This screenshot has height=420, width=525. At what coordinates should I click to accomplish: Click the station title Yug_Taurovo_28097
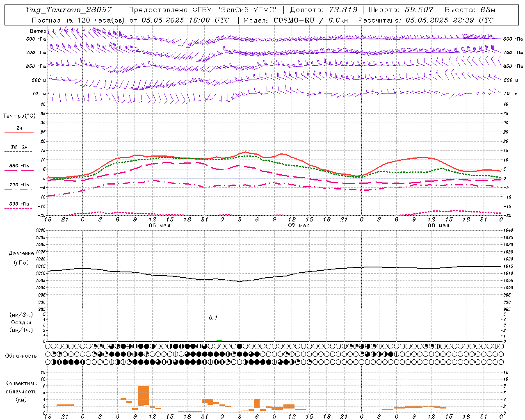click(x=68, y=10)
